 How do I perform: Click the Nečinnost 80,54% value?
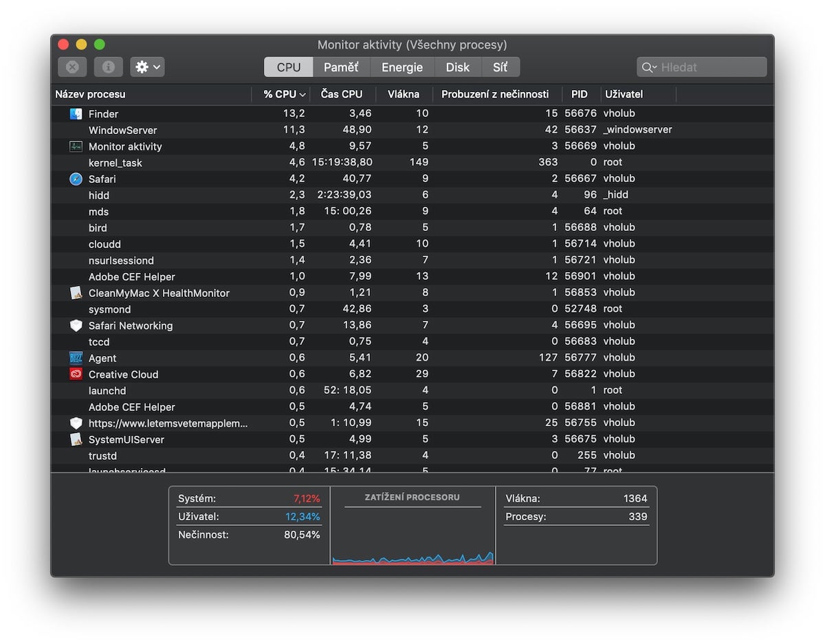point(302,534)
